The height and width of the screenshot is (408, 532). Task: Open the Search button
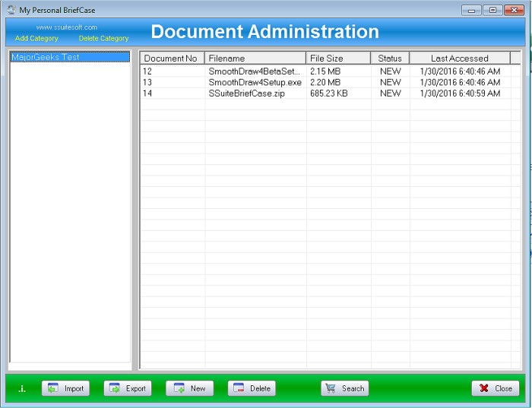click(x=345, y=388)
